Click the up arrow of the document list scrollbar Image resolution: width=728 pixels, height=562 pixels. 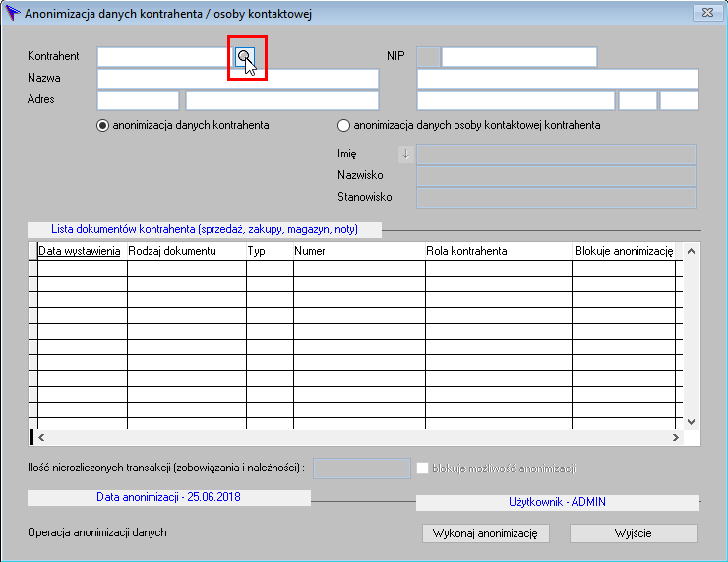tap(691, 251)
